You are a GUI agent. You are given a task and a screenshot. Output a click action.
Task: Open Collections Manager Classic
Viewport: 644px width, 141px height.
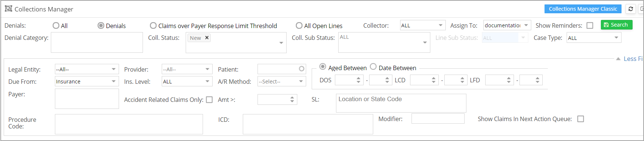583,9
